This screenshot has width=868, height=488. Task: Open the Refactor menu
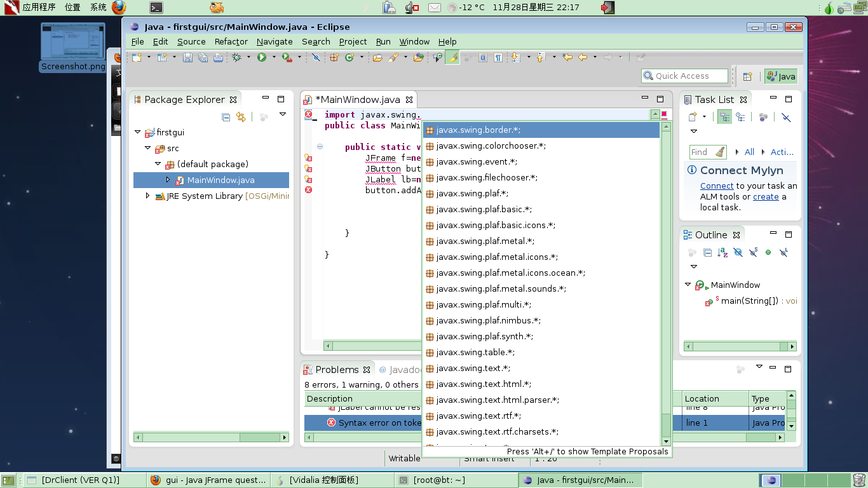tap(231, 41)
